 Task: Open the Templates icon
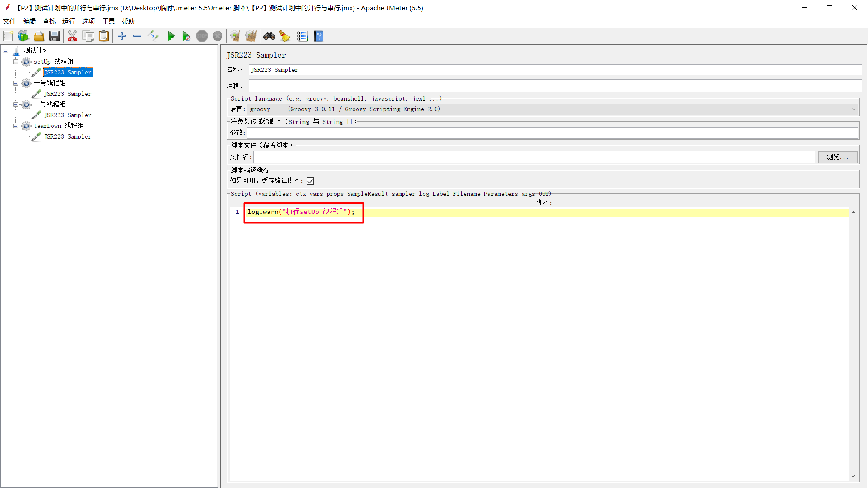23,36
